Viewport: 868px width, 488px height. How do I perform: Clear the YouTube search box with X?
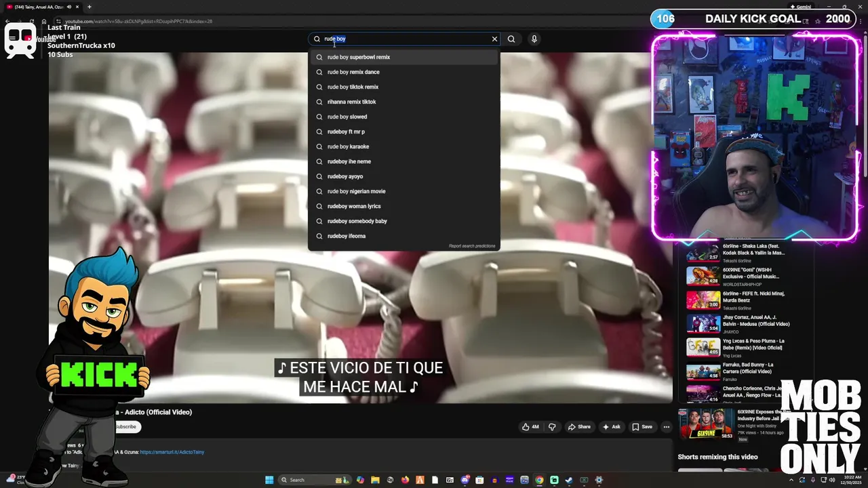[x=494, y=39]
